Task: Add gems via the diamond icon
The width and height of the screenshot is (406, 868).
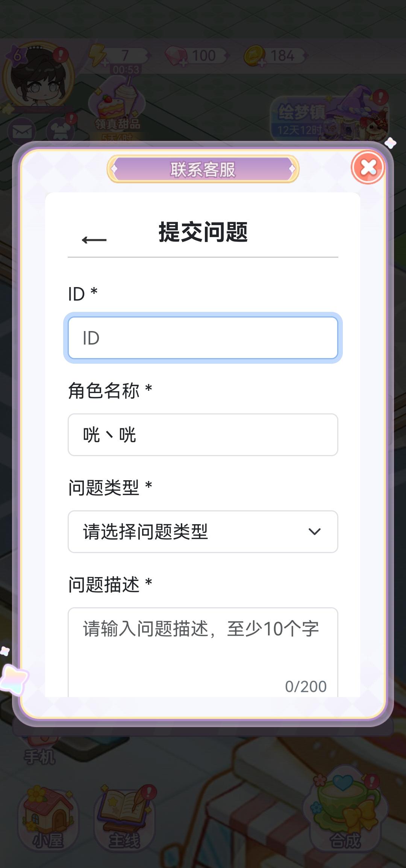Action: click(x=176, y=56)
